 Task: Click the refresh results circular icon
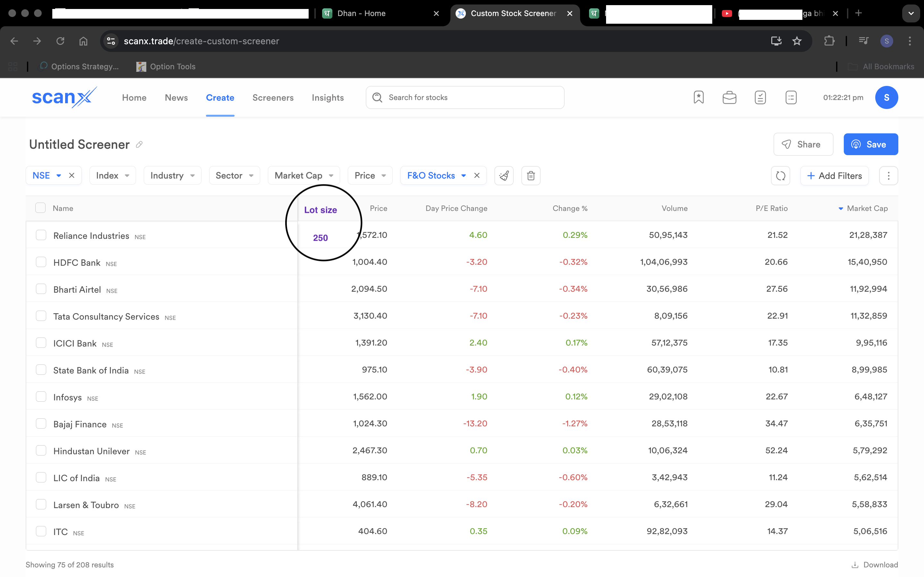pyautogui.click(x=780, y=176)
